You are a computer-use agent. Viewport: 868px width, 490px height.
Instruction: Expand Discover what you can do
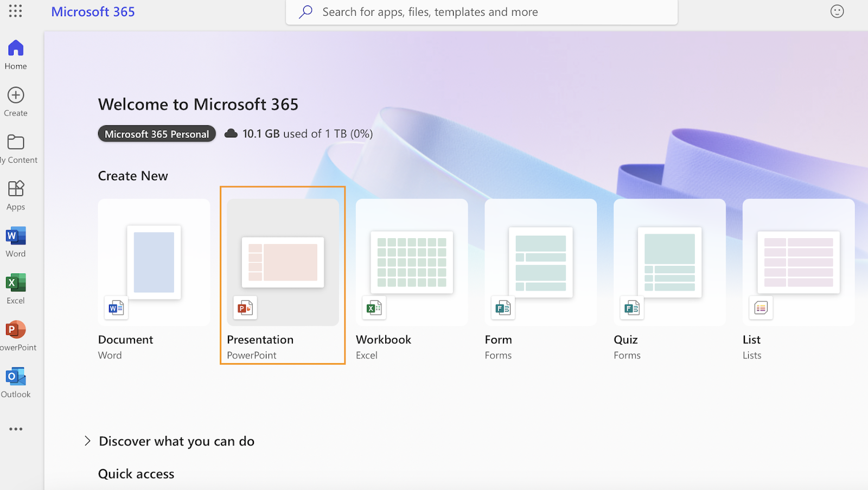[169, 441]
